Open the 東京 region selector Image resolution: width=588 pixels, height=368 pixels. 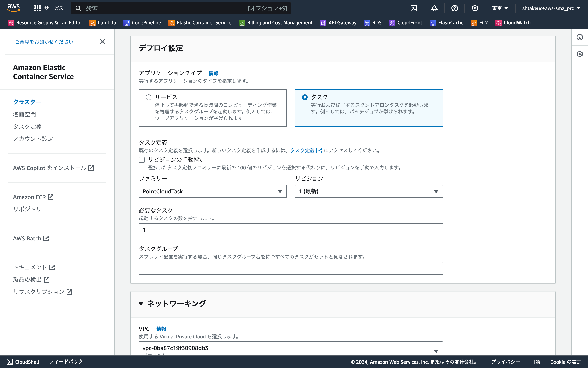click(500, 8)
